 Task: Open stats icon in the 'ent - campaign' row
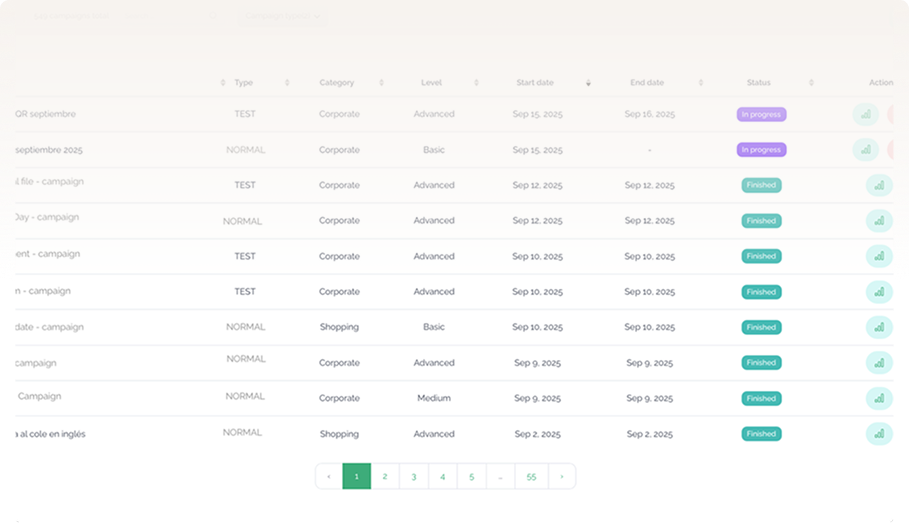click(x=879, y=256)
